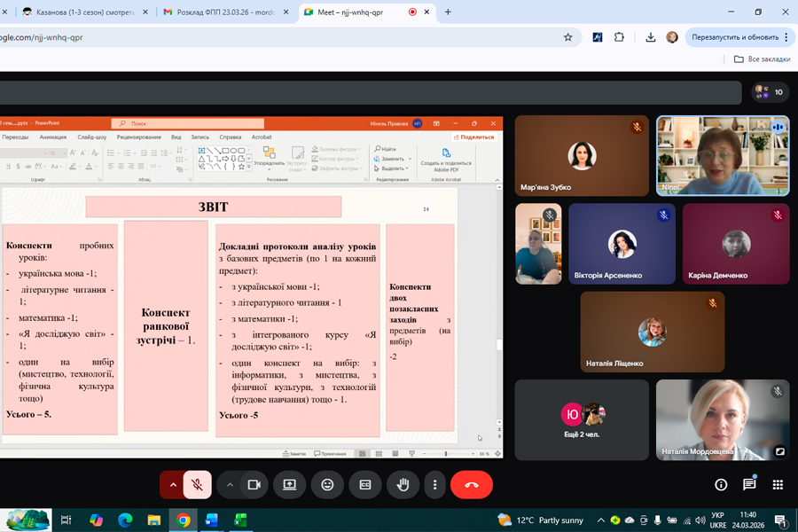Unmute the microphone in Meet

[x=198, y=485]
